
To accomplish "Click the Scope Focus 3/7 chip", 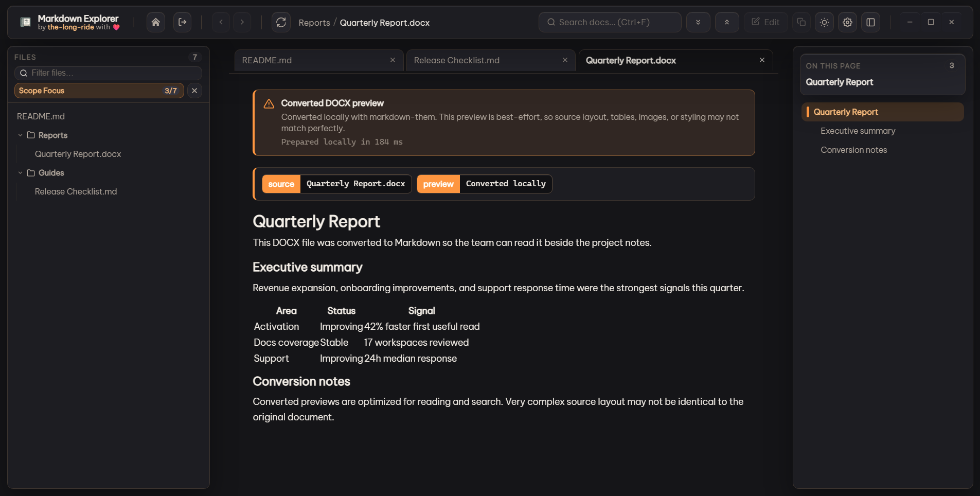I will click(x=99, y=91).
